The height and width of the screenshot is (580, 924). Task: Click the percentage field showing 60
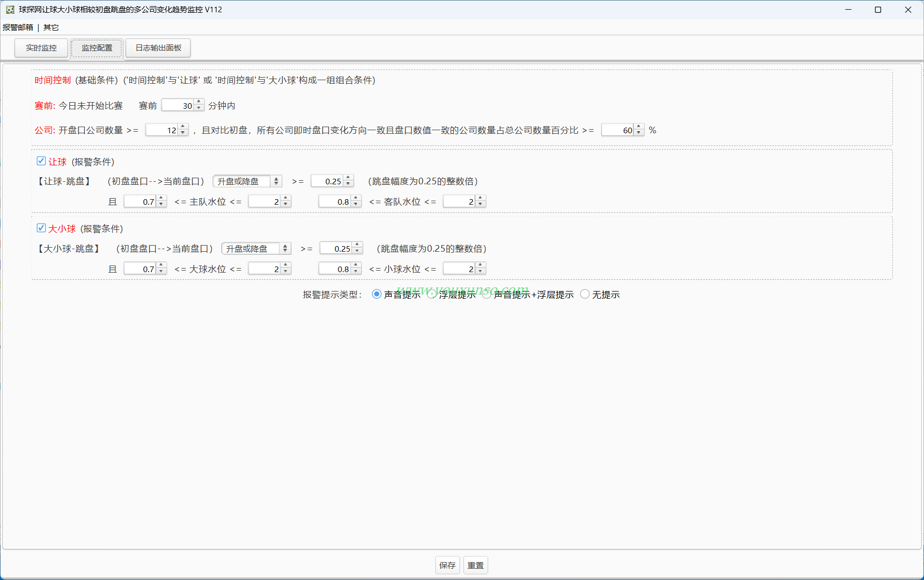618,130
